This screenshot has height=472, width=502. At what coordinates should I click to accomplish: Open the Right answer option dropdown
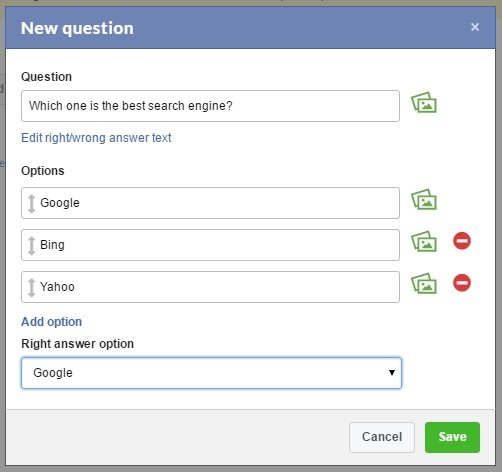[x=211, y=373]
